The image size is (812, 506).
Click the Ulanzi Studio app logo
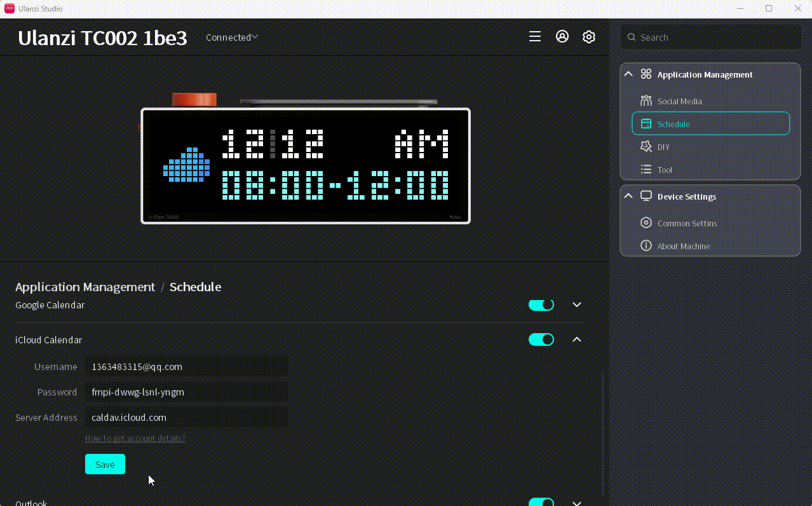tap(10, 8)
